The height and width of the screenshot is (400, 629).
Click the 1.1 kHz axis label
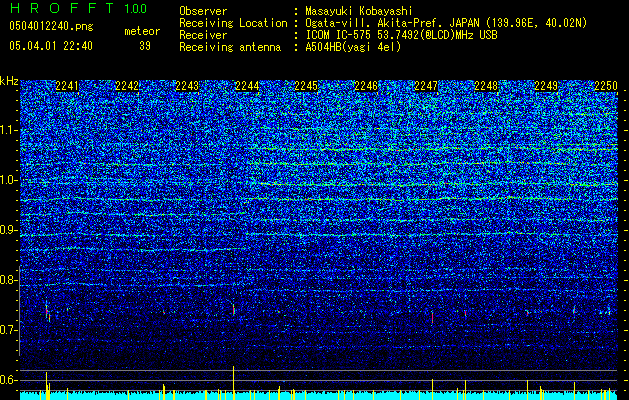pyautogui.click(x=7, y=130)
